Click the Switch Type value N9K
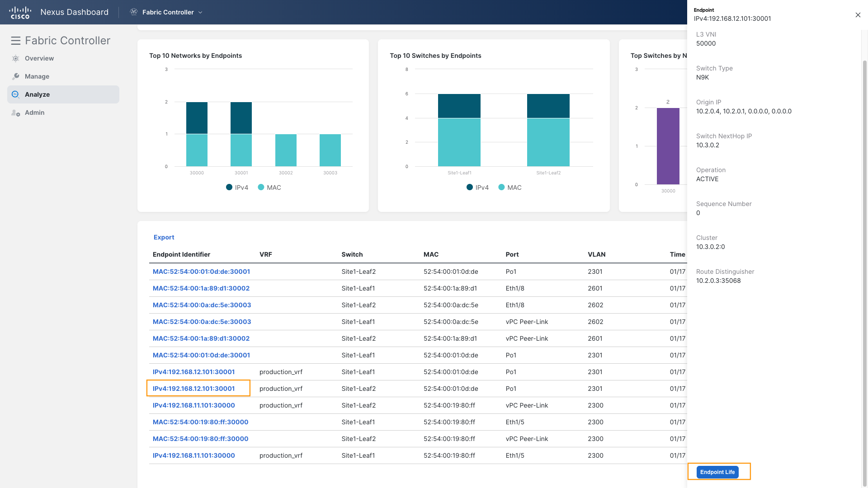The width and height of the screenshot is (868, 488). pos(703,77)
